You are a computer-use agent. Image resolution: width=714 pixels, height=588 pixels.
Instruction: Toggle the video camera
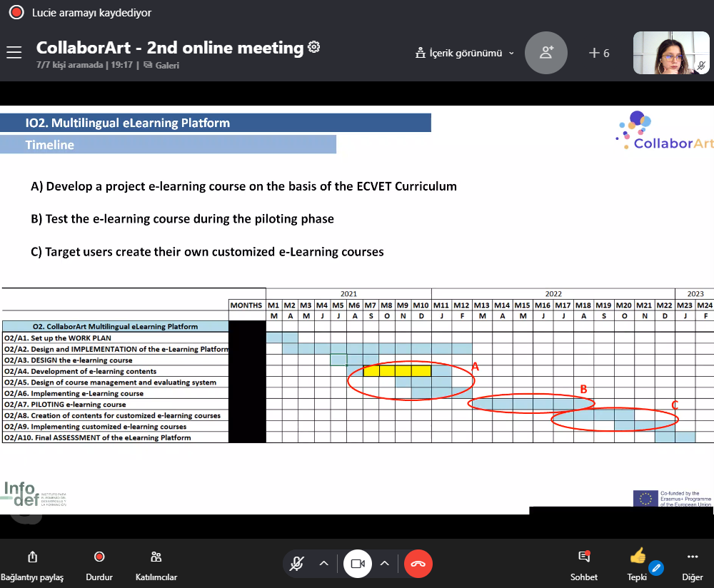[358, 564]
